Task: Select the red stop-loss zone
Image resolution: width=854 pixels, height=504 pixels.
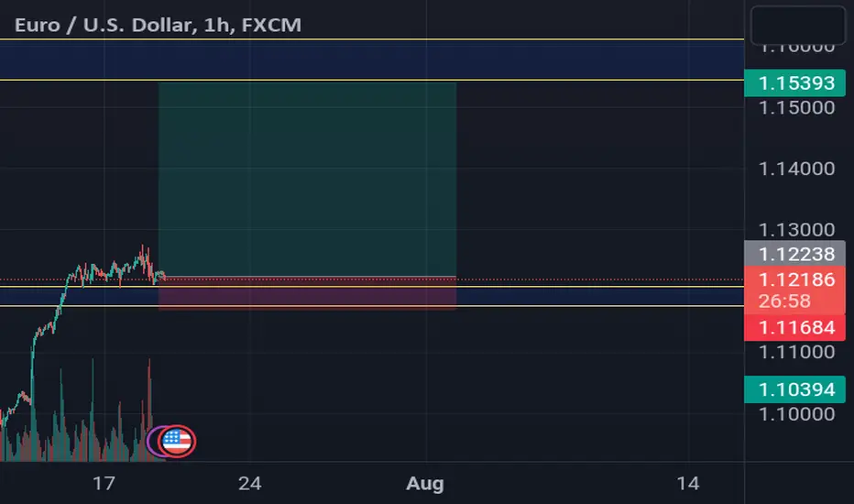Action: (307, 293)
